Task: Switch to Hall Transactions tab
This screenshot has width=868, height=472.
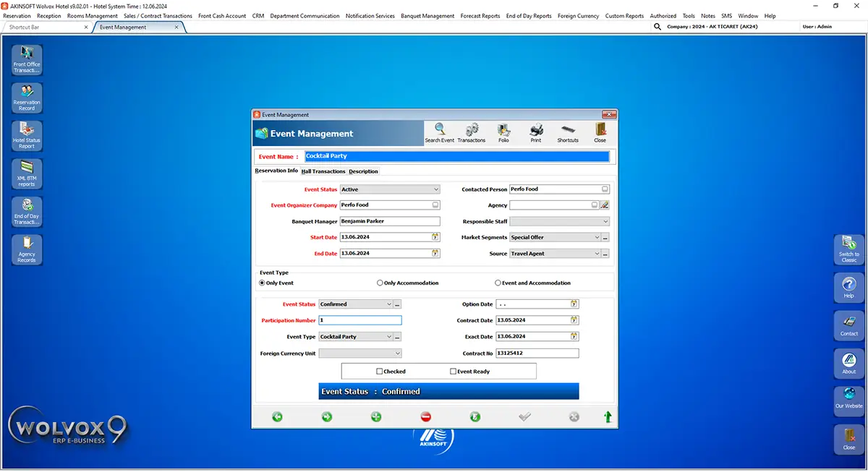Action: (x=323, y=171)
